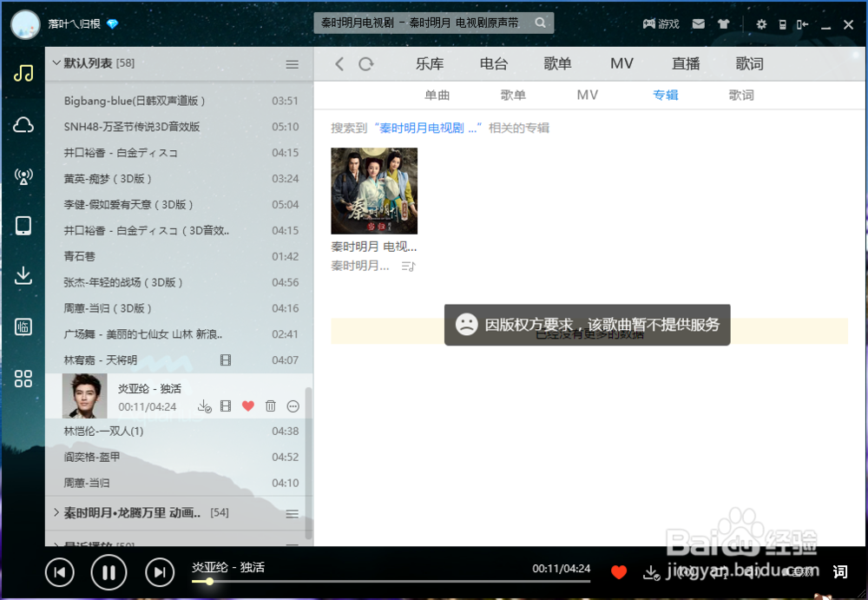Viewport: 868px width, 600px height.
Task: Open artist link 秦时明月... under album
Action: tap(360, 266)
